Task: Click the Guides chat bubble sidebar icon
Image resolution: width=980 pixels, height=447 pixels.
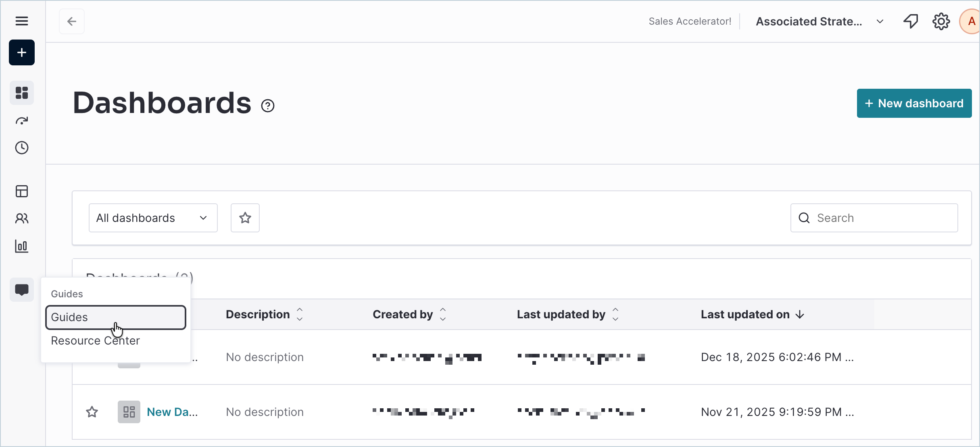Action: (22, 290)
